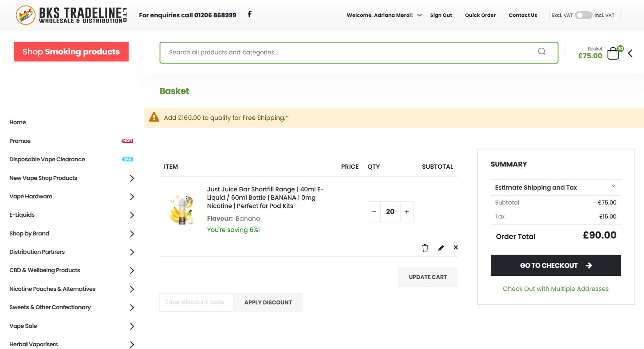Expand Nicotine Pouches & Alternatives submenu arrow
Screen dimensions: 644x349
132,289
